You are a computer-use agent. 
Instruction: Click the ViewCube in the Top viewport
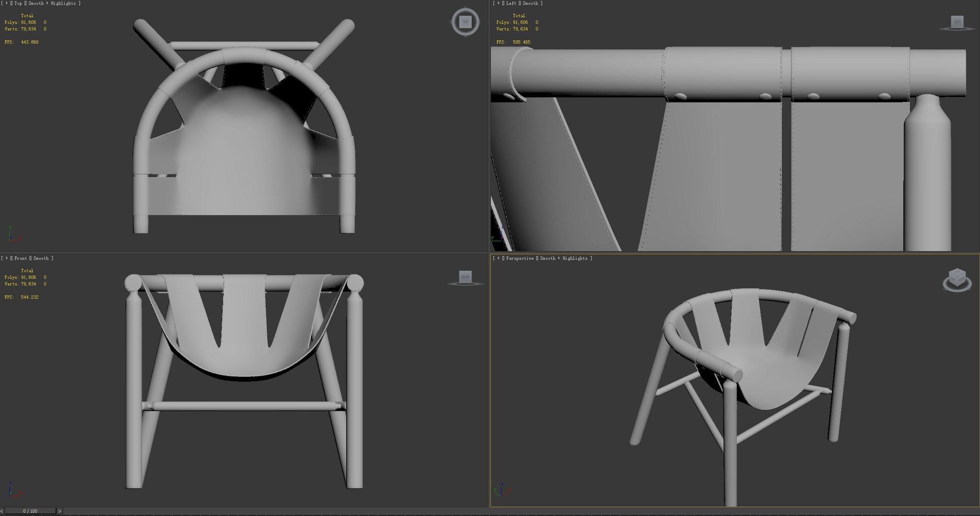[x=465, y=22]
